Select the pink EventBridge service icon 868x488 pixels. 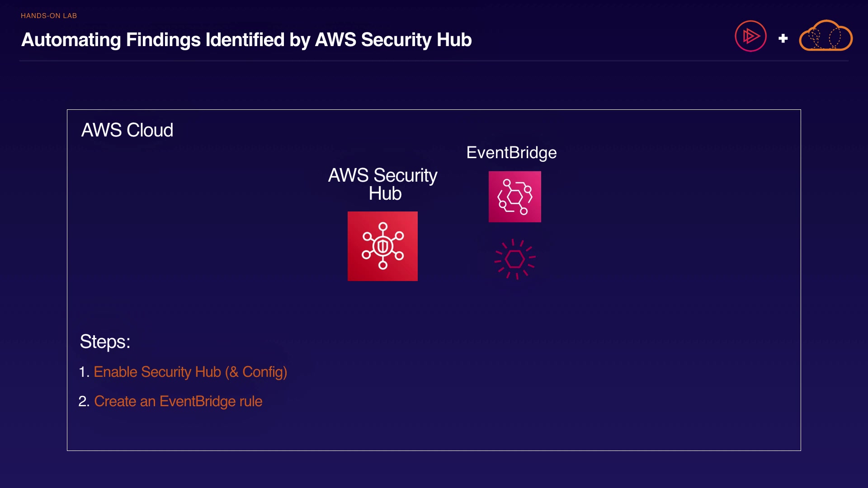click(x=514, y=197)
